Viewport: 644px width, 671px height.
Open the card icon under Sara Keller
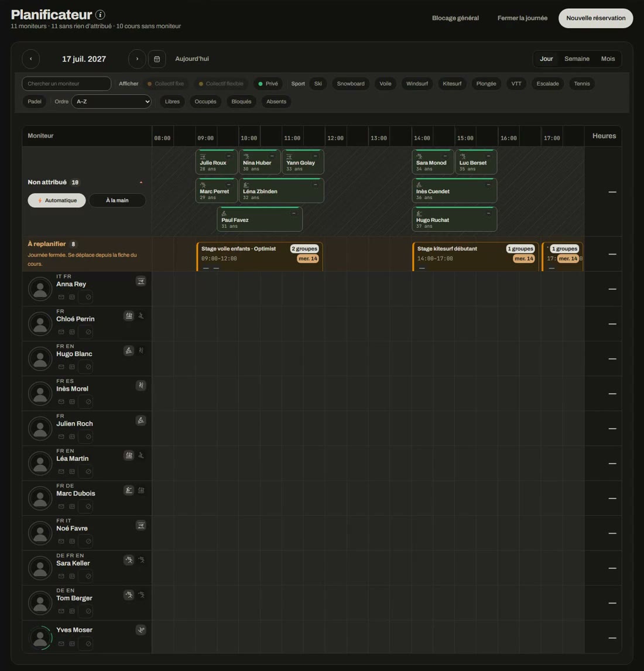click(x=72, y=576)
